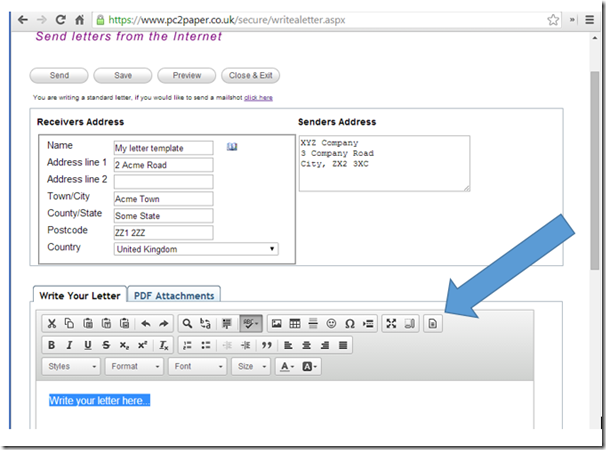Center the text

click(x=306, y=345)
